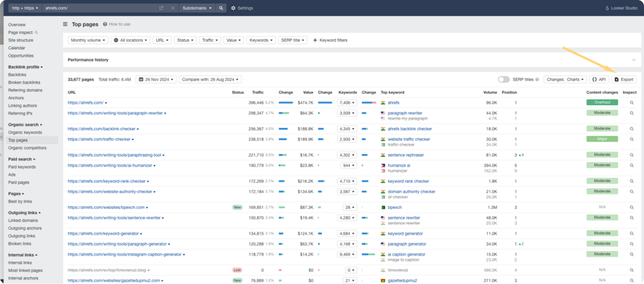
Task: Click the Traffic change bar for ahrefs.com/ row
Action: 286,102
